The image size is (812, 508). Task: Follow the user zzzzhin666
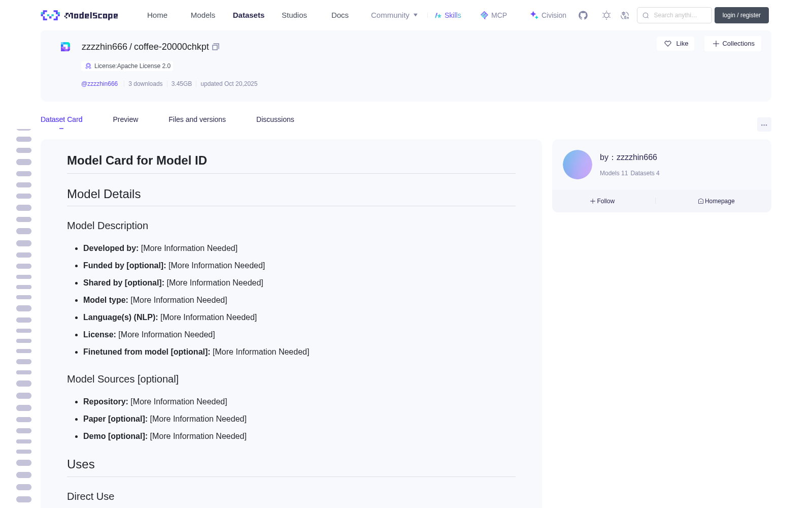pyautogui.click(x=602, y=201)
